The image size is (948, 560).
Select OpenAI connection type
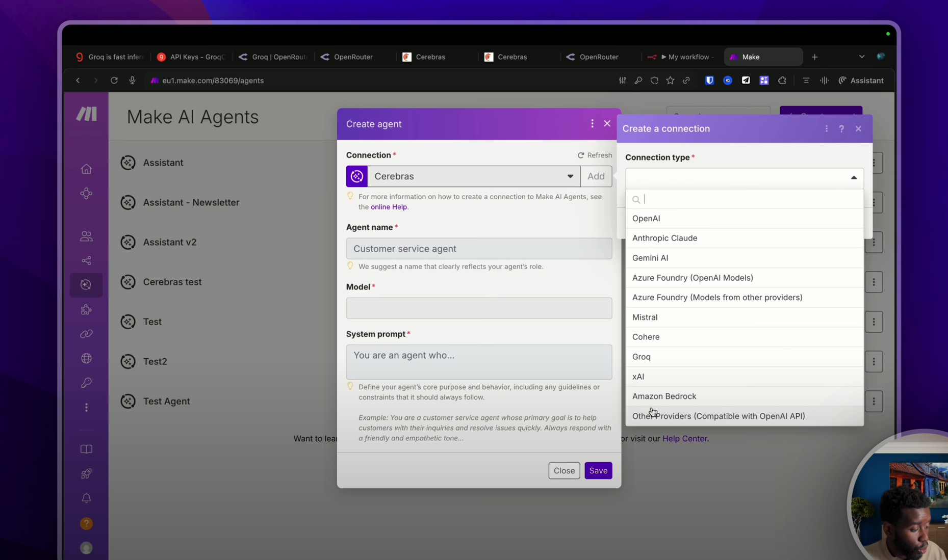[745, 219]
